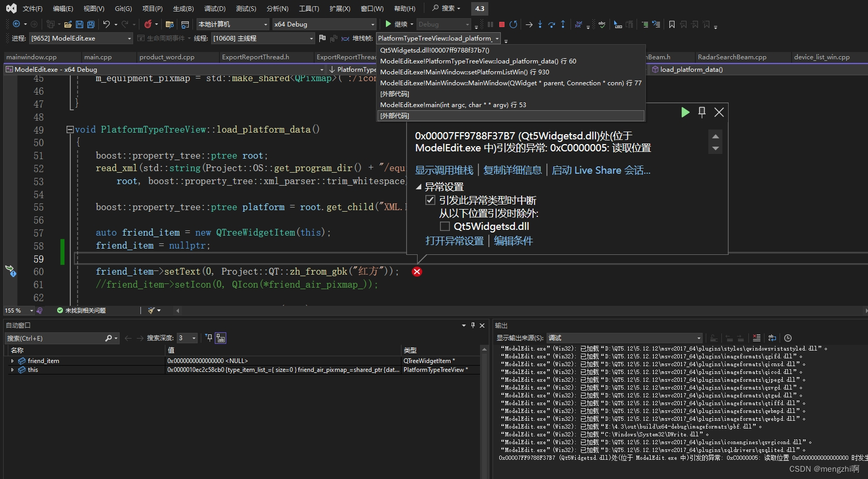The height and width of the screenshot is (479, 868).
Task: Toggle the bookmark icon in toolbar
Action: click(x=672, y=24)
